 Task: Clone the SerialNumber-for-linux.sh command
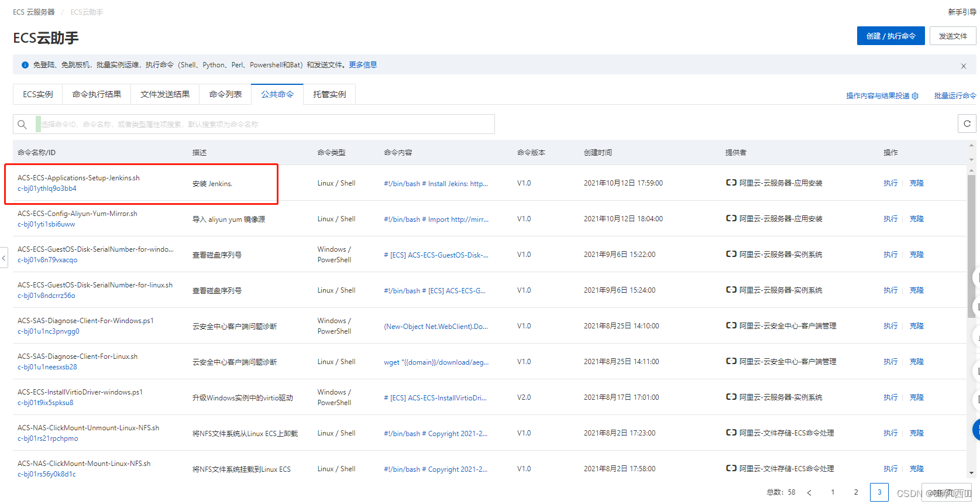pyautogui.click(x=917, y=290)
